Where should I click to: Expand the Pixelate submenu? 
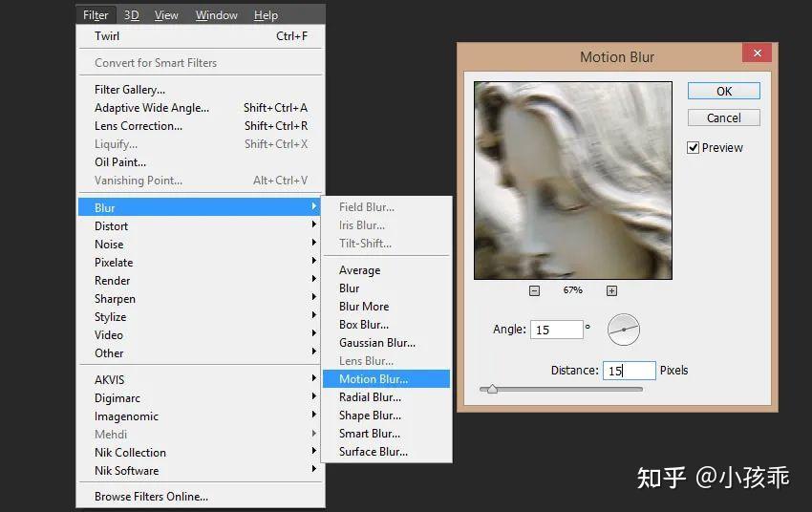click(199, 262)
